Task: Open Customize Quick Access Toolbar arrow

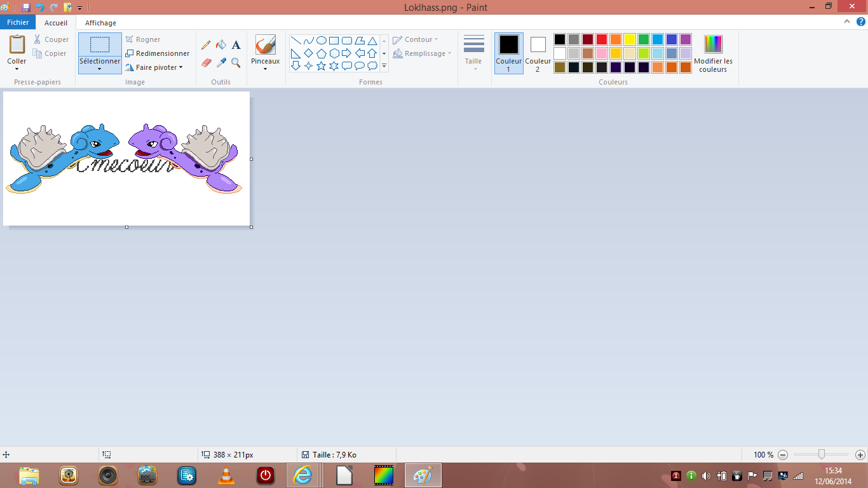Action: click(80, 8)
